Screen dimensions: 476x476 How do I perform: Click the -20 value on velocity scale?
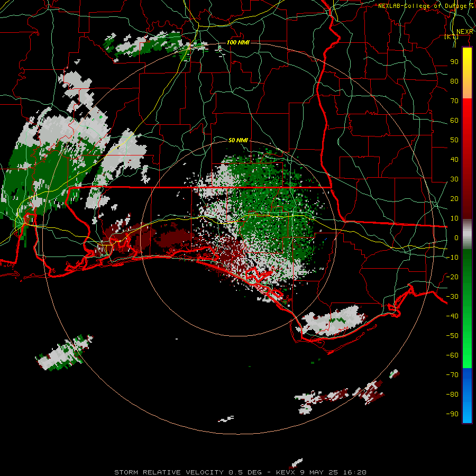coord(452,277)
